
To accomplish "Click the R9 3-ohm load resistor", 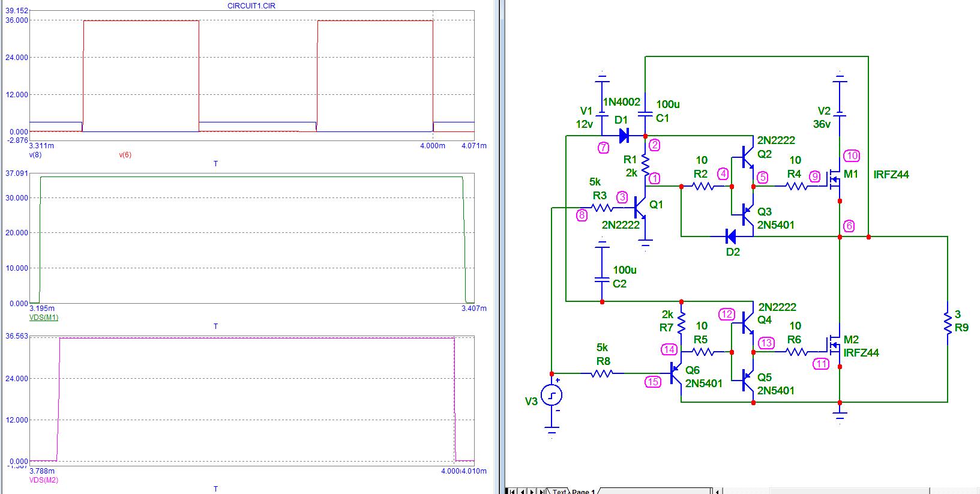I will pos(947,325).
